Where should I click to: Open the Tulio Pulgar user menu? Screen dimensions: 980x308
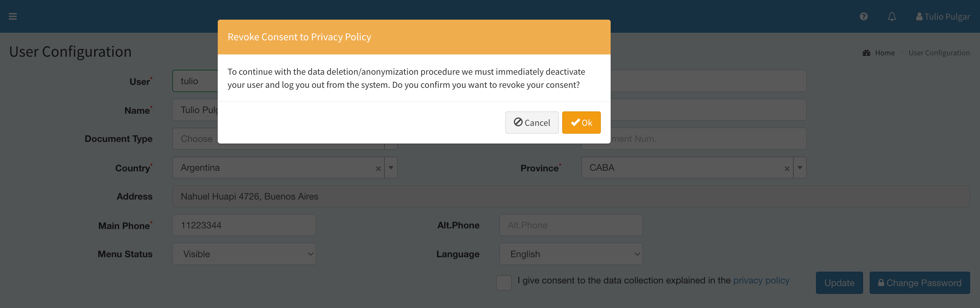pyautogui.click(x=943, y=16)
